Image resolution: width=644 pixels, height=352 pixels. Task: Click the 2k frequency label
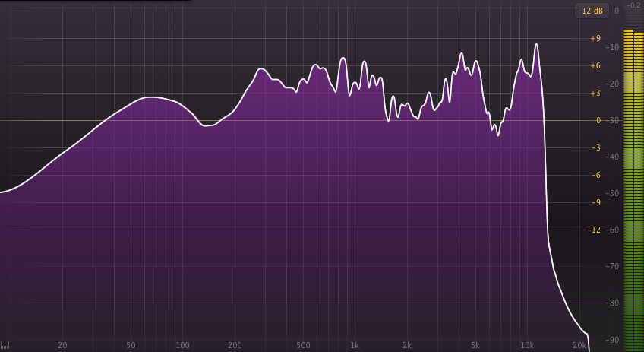coord(407,345)
